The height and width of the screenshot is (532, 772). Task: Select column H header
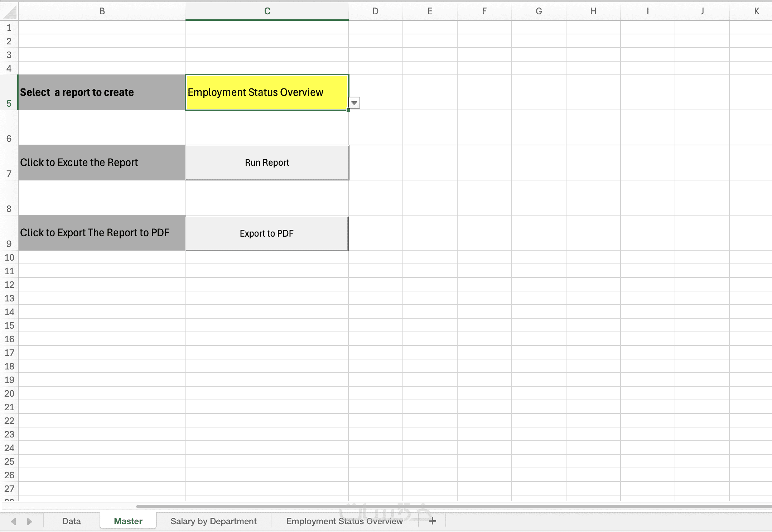[x=593, y=11]
